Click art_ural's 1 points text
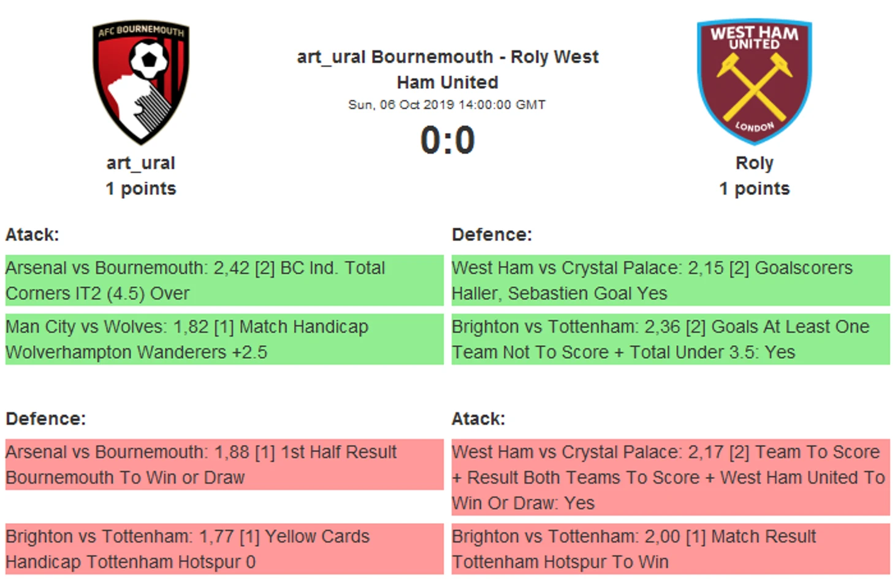The width and height of the screenshot is (895, 588). click(141, 189)
